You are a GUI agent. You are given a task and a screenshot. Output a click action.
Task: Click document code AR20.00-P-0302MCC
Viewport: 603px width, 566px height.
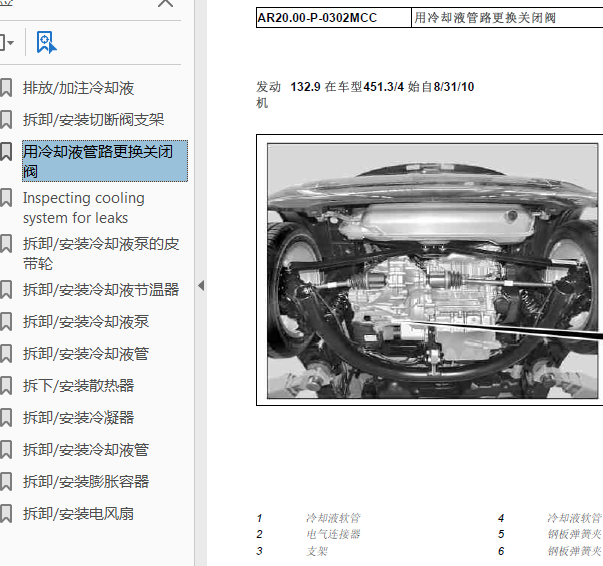317,18
